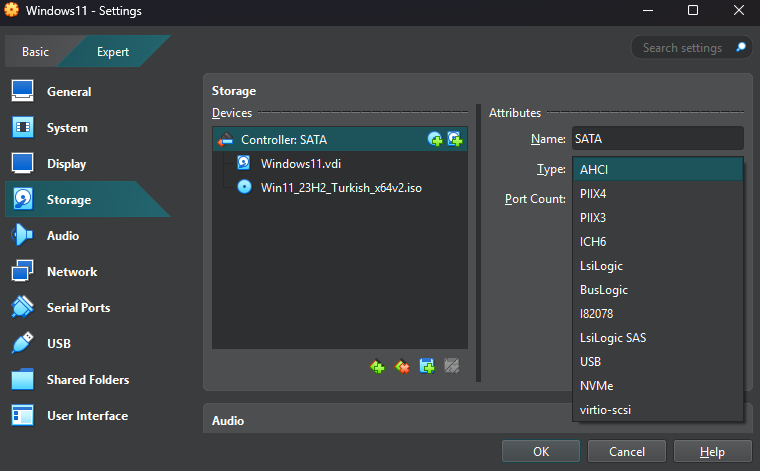The image size is (760, 471).
Task: Go to Display settings section
Action: point(66,164)
